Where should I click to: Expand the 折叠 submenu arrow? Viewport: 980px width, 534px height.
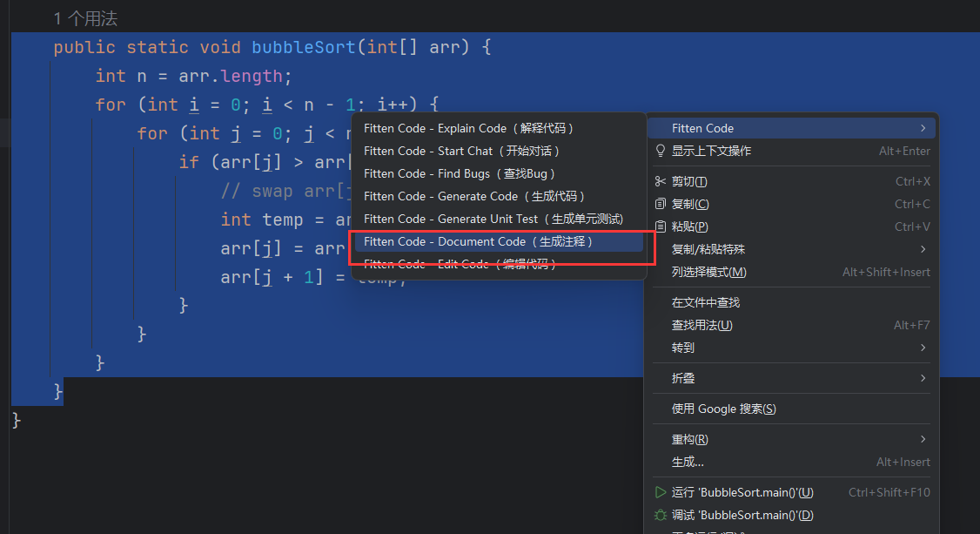923,378
